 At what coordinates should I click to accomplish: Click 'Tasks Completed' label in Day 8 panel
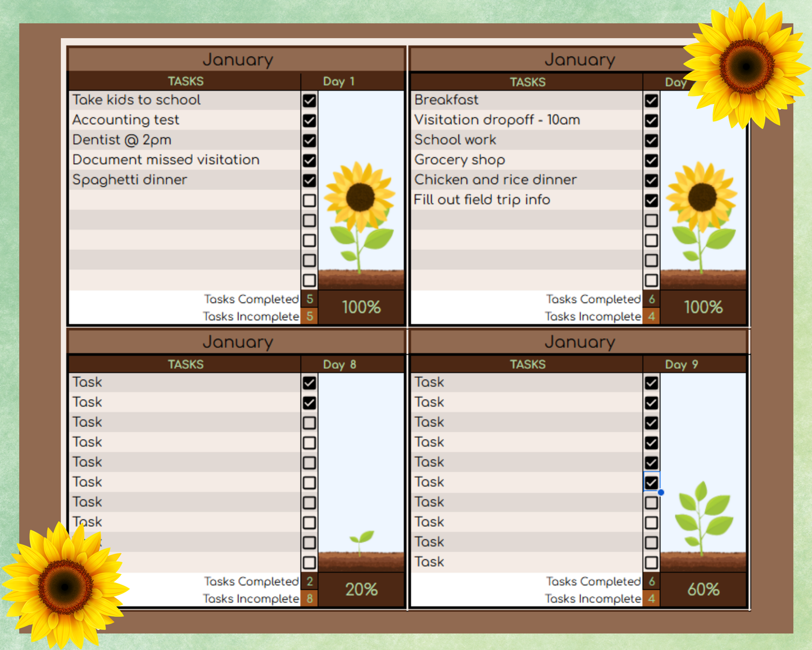coord(251,581)
